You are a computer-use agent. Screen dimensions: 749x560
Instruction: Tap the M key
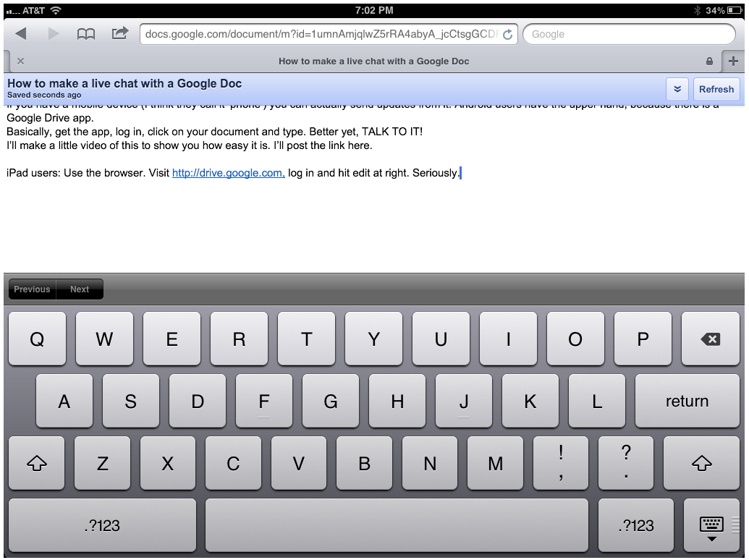(495, 463)
